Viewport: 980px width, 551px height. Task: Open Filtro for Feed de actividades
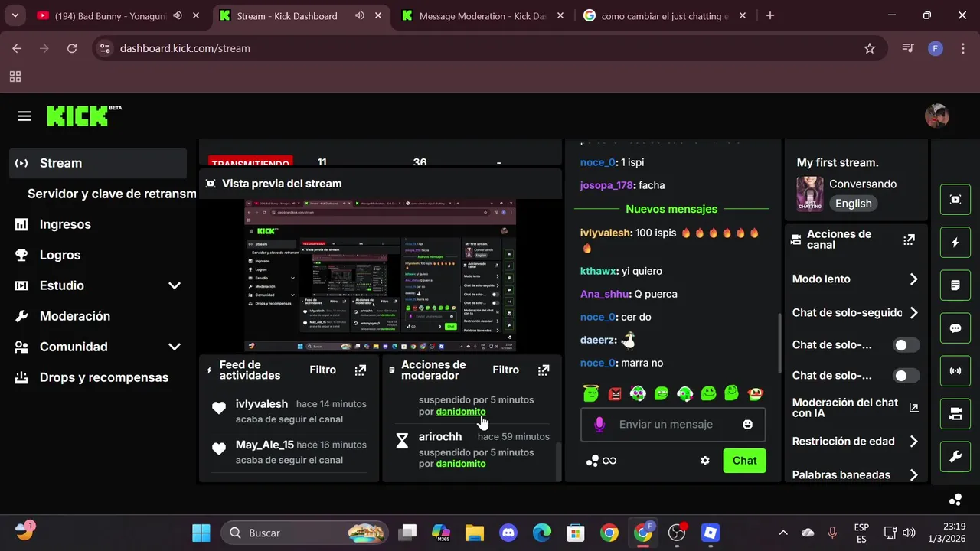point(322,370)
